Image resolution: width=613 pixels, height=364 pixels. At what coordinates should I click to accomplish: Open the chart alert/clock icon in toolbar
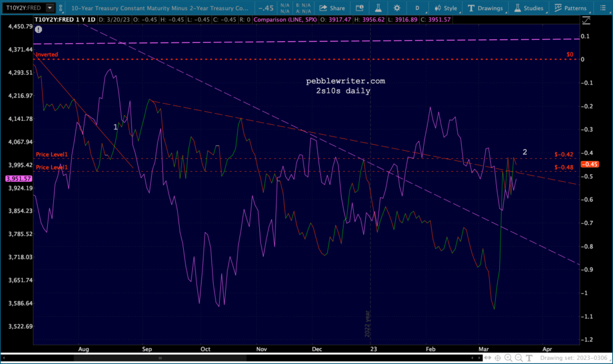[x=360, y=8]
